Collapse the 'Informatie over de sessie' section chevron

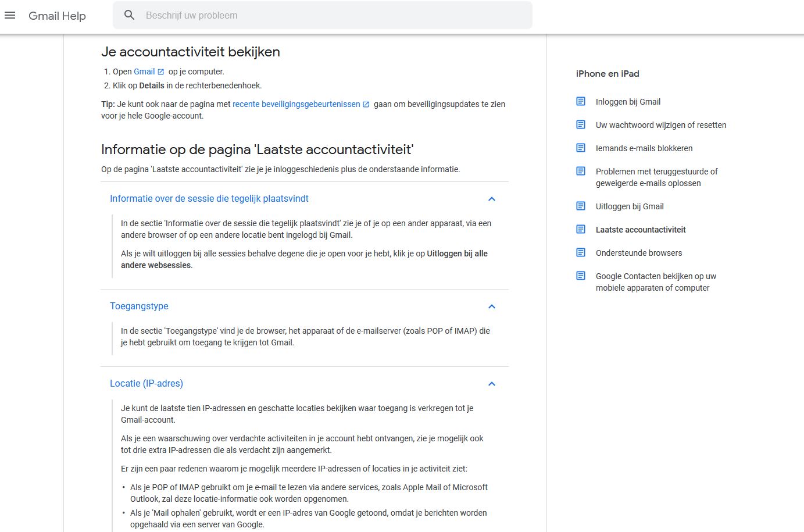(x=492, y=199)
